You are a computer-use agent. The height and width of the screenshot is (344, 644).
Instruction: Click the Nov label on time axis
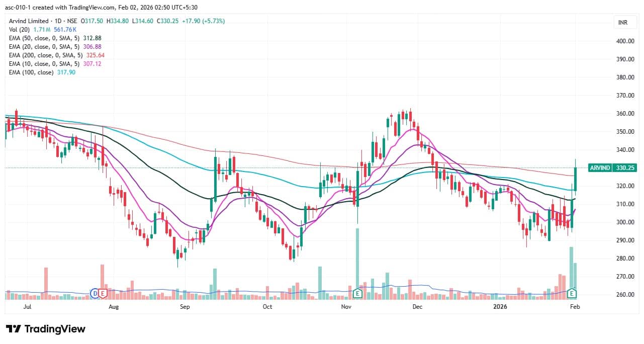(345, 306)
